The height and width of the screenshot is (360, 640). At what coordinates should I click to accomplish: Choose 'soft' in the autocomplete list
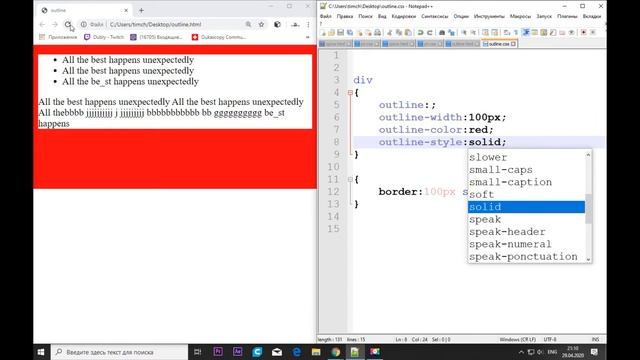[526, 195]
